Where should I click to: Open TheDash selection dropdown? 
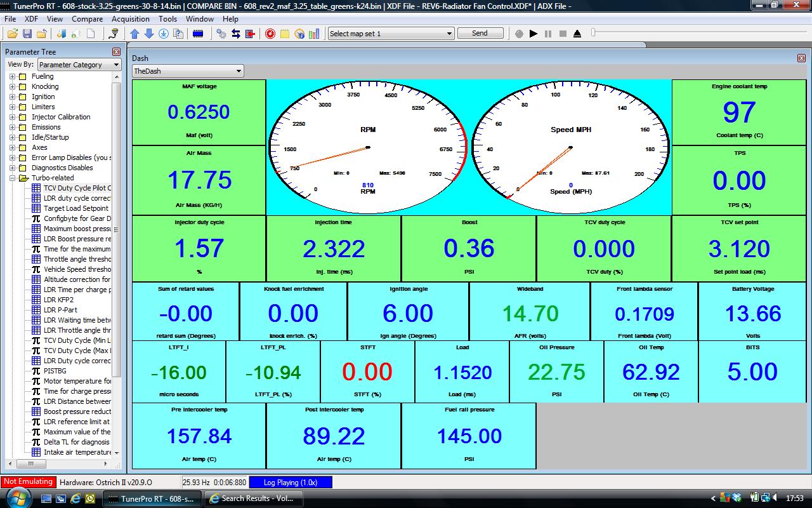(188, 71)
